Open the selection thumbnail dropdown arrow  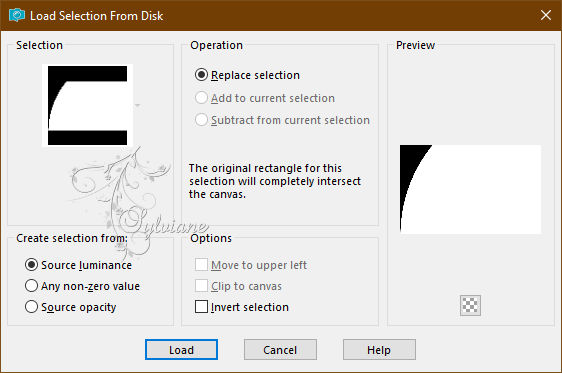point(137,105)
